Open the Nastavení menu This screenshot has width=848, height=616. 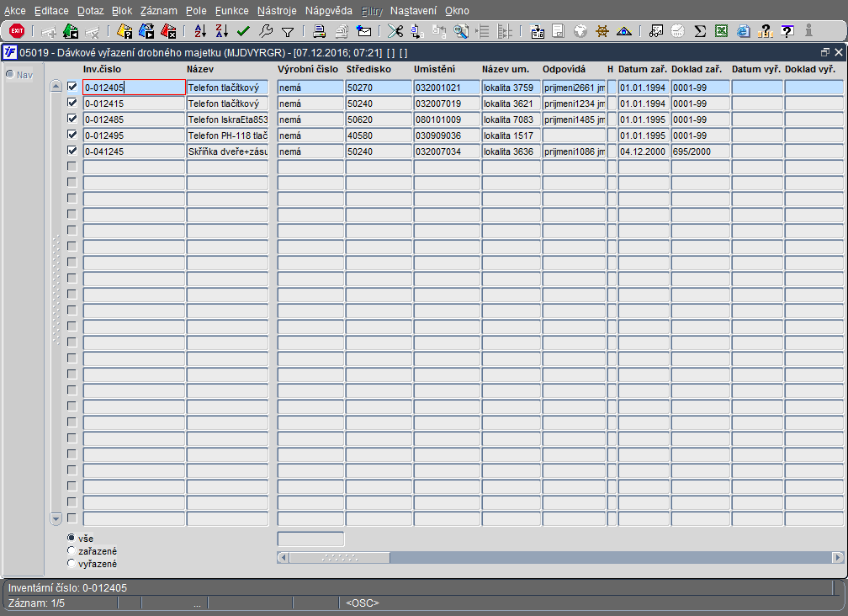click(x=413, y=11)
